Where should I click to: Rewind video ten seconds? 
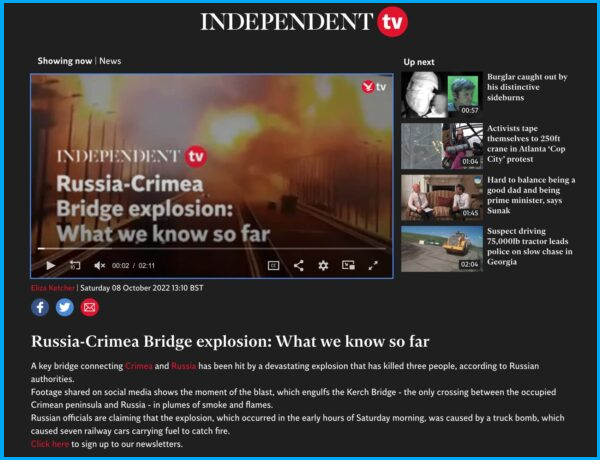coord(75,265)
